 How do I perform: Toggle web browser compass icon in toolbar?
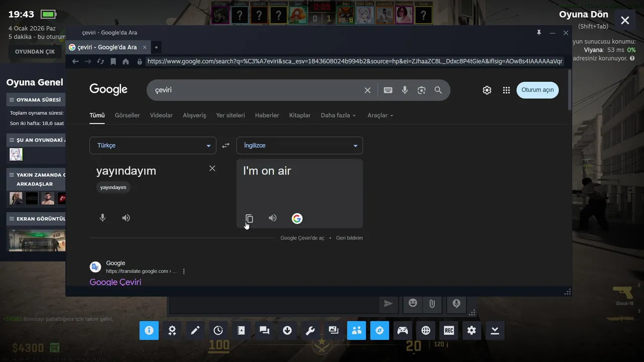coord(380,330)
